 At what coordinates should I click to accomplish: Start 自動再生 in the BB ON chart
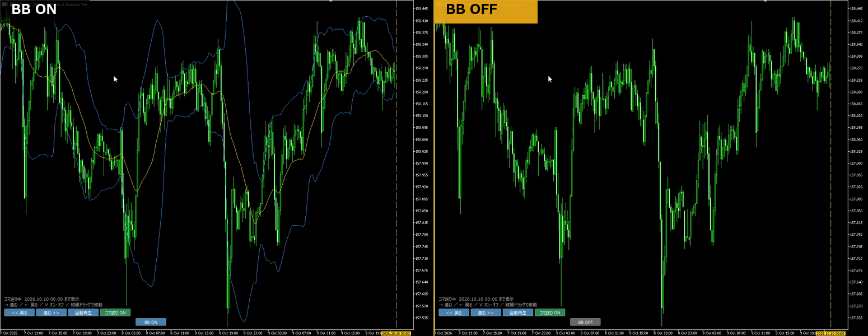[83, 312]
